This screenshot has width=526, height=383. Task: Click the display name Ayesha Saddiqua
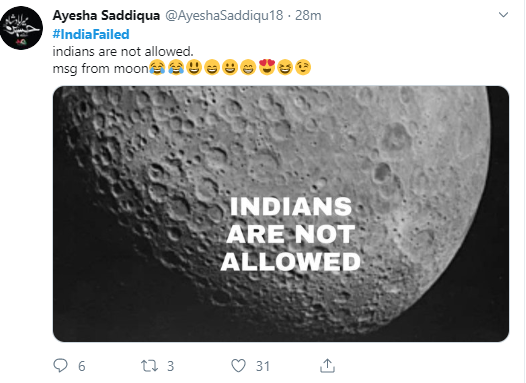coord(106,15)
